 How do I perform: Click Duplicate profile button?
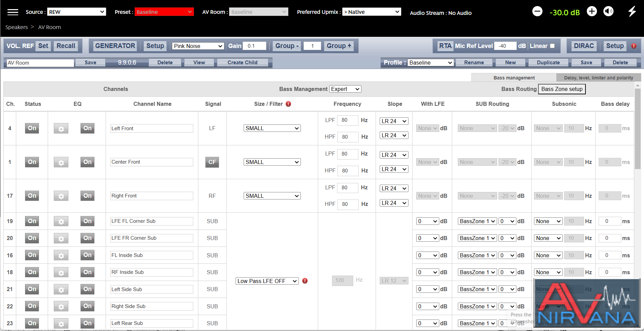click(548, 63)
